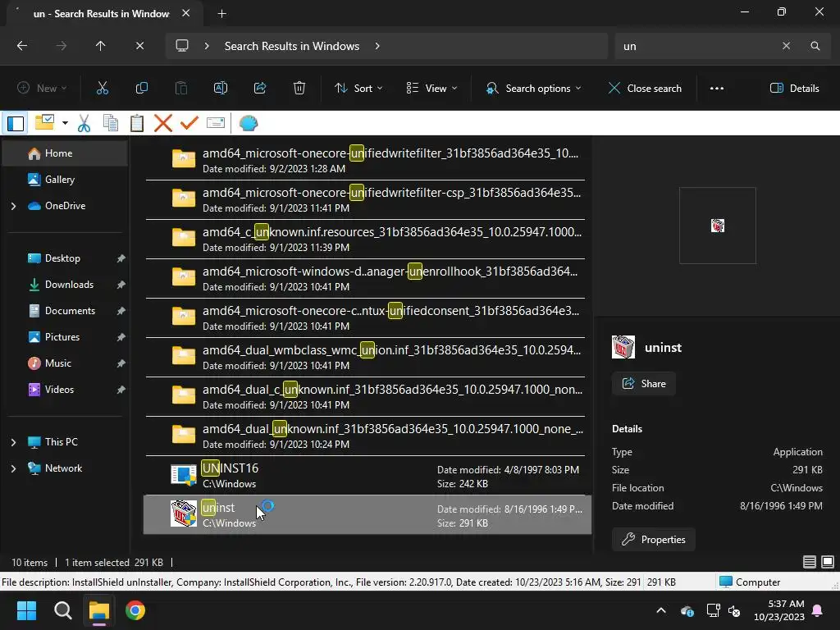Click the copy pages icon in white toolbar
The image size is (840, 630).
[111, 124]
